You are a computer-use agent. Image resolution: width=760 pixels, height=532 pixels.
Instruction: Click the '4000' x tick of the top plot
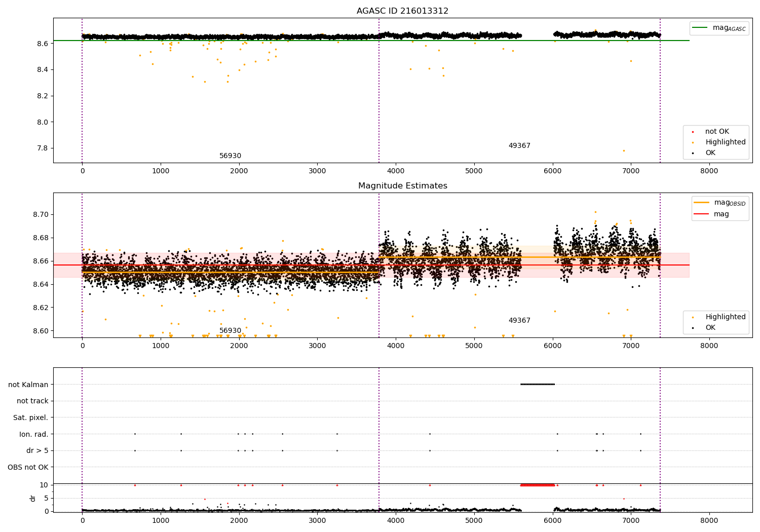tap(396, 171)
